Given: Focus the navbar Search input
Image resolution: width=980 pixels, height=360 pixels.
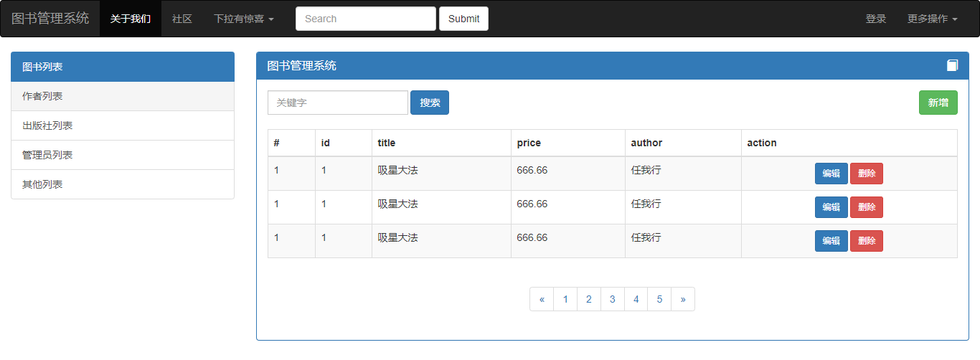Looking at the screenshot, I should tap(366, 19).
